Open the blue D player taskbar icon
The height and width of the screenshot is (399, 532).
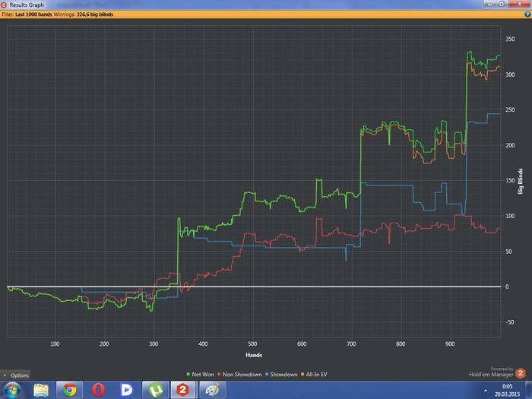coord(127,390)
